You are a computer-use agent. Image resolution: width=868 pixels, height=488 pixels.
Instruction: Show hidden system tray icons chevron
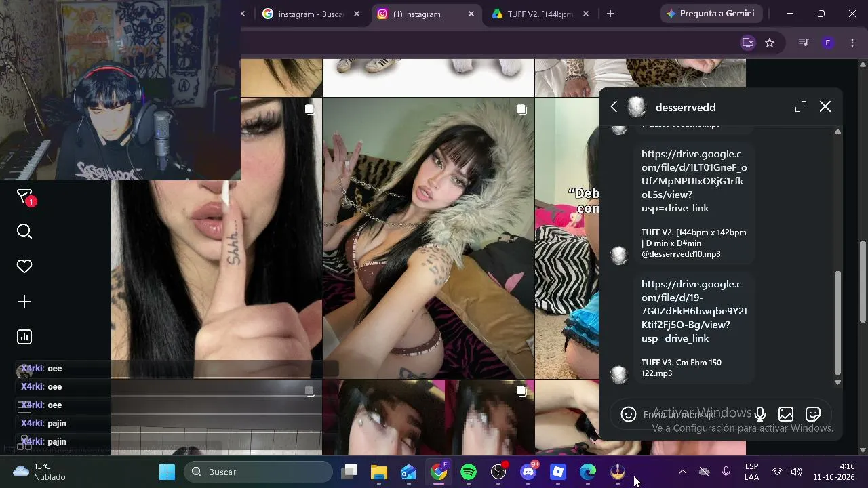[682, 472]
